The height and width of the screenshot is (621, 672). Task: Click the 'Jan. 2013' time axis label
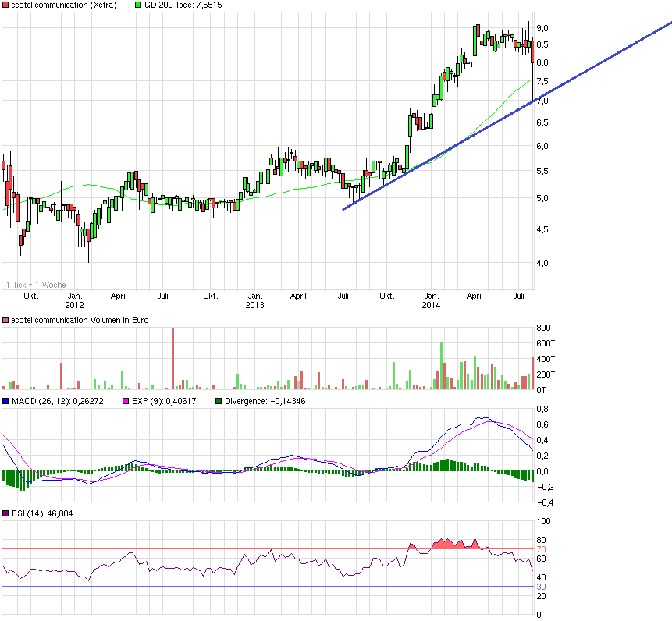[x=255, y=301]
